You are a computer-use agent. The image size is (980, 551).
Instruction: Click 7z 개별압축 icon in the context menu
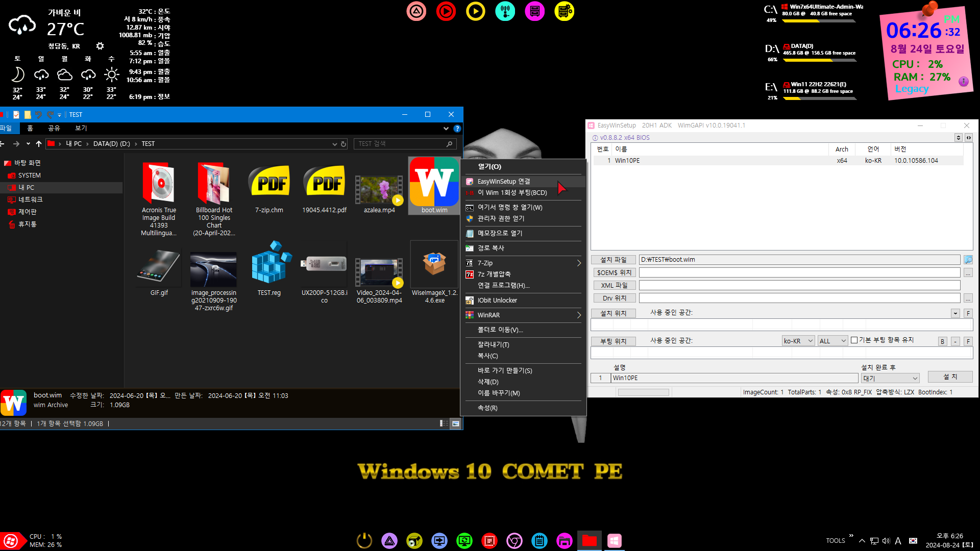470,274
